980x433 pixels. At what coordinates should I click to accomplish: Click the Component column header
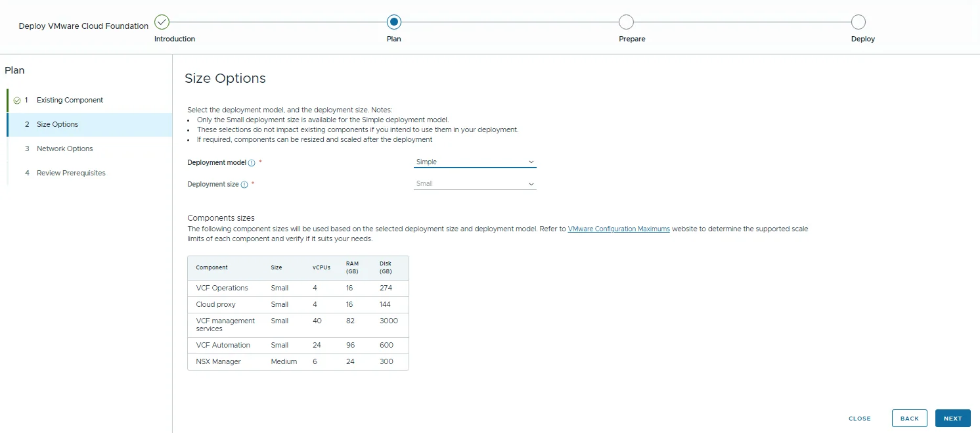[212, 267]
